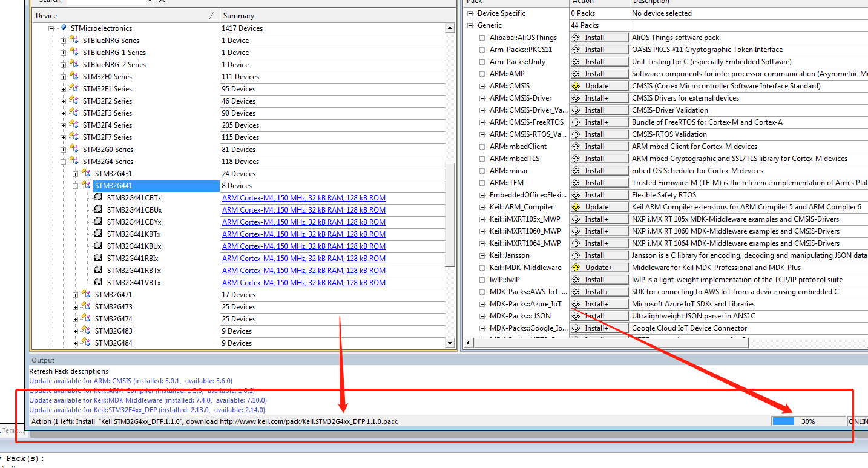Screen dimensions: 868x468
Task: Click chip icon beside STM32G441VBTx
Action: [99, 282]
